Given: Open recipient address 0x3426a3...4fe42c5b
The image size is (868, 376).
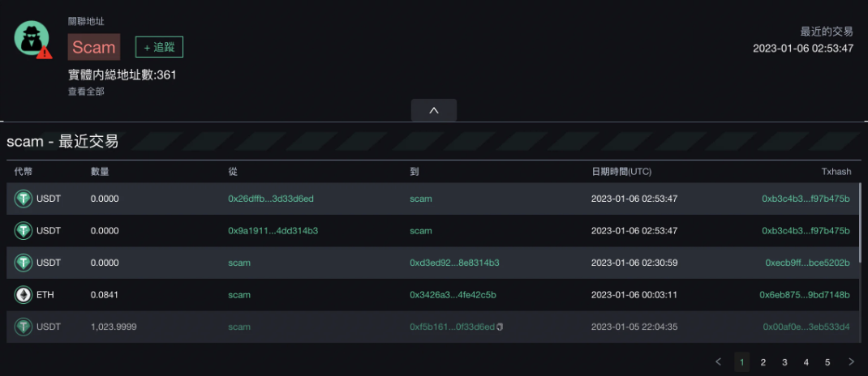Looking at the screenshot, I should point(453,295).
